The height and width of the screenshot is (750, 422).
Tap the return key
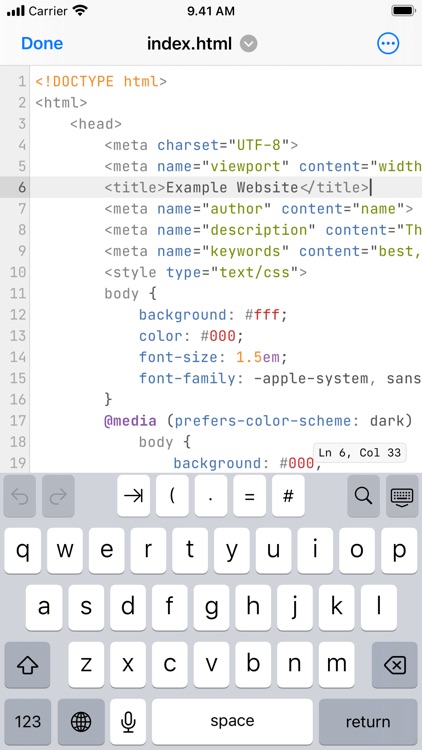368,721
